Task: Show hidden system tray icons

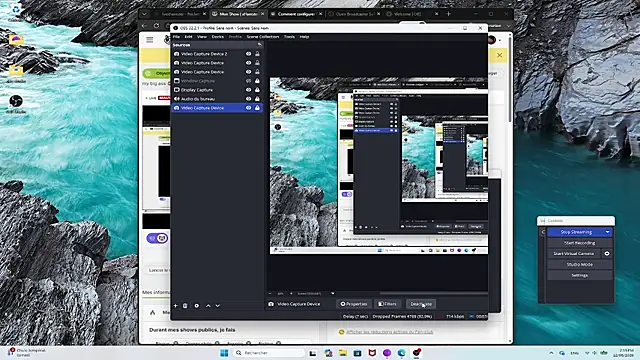Action: (x=551, y=353)
